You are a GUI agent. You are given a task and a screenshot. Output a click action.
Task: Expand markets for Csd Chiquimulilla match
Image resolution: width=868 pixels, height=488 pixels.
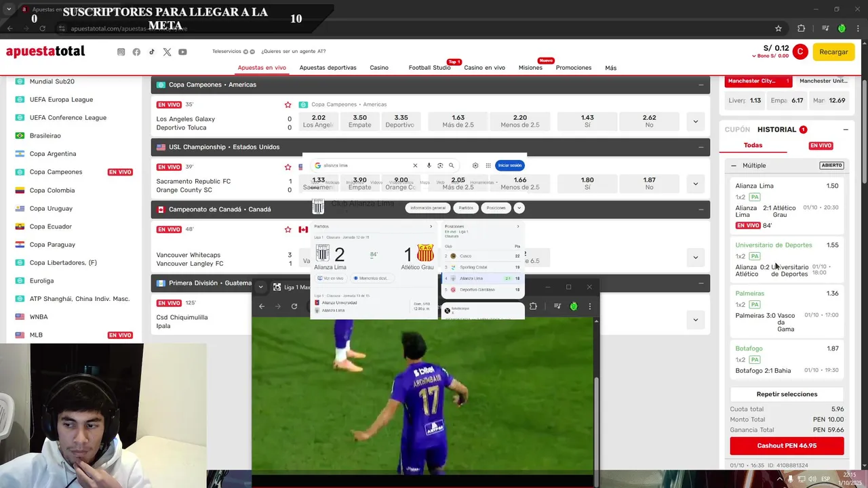(x=695, y=320)
